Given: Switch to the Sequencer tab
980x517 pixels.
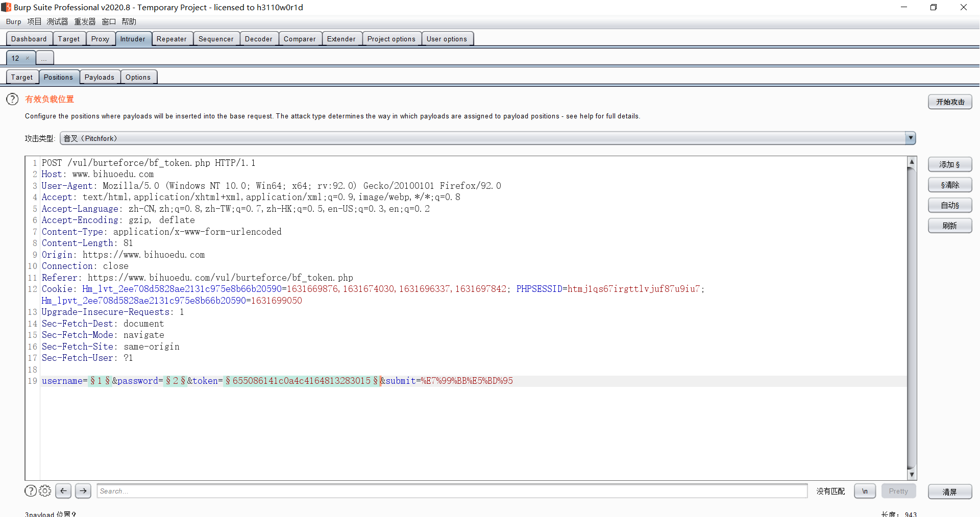Looking at the screenshot, I should pyautogui.click(x=216, y=39).
